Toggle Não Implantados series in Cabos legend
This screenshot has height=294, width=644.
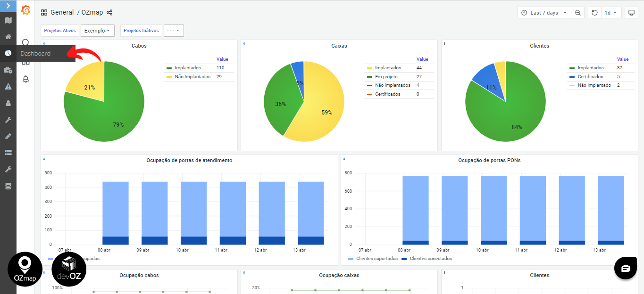point(192,77)
